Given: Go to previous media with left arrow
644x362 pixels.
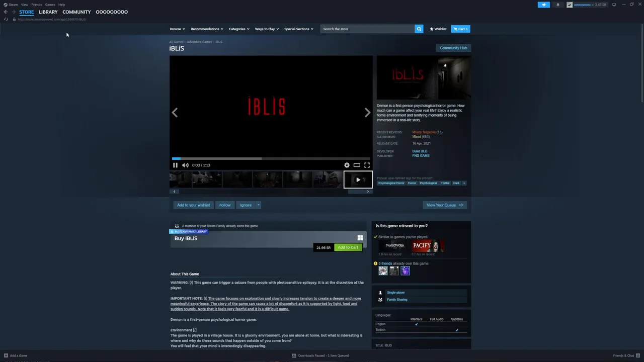Looking at the screenshot, I should [175, 113].
